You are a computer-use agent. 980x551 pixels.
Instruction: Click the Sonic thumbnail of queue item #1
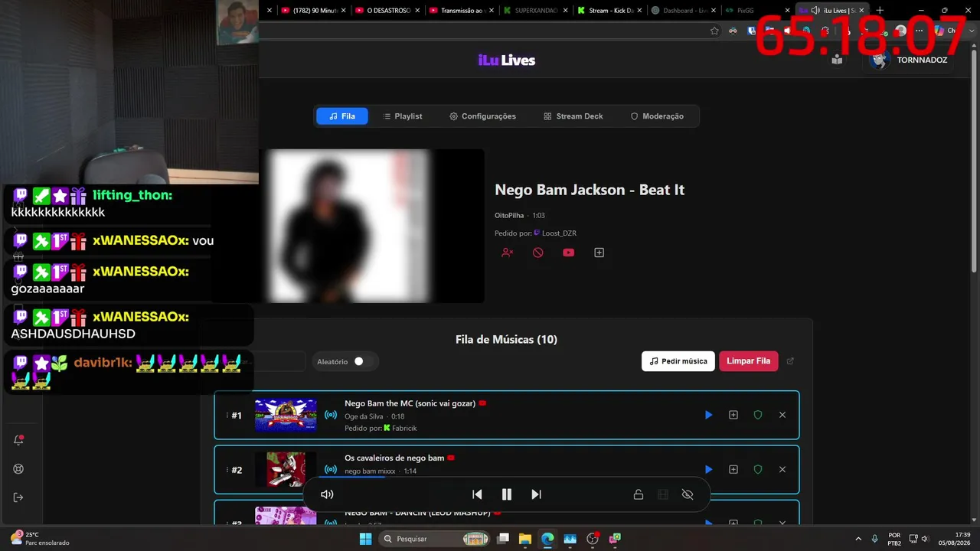286,415
